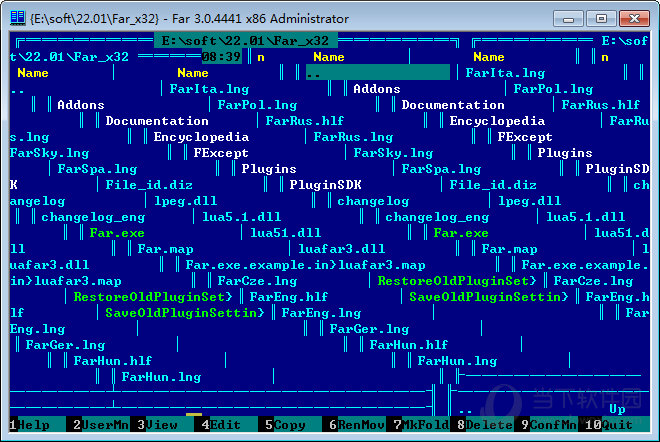Open the 2UserMn user menu
Image resolution: width=660 pixels, height=442 pixels.
101,425
